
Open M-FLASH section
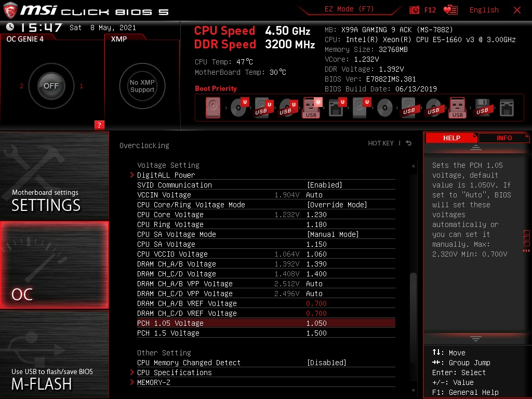pyautogui.click(x=54, y=354)
